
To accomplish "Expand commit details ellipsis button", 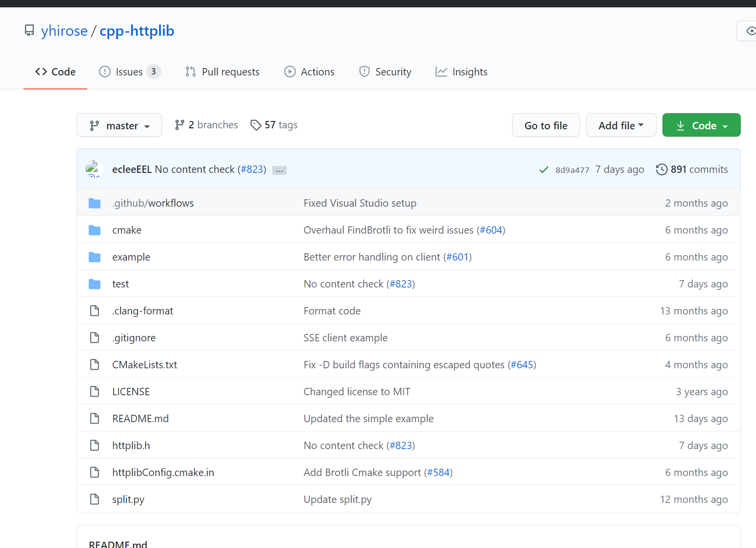I will tap(279, 170).
